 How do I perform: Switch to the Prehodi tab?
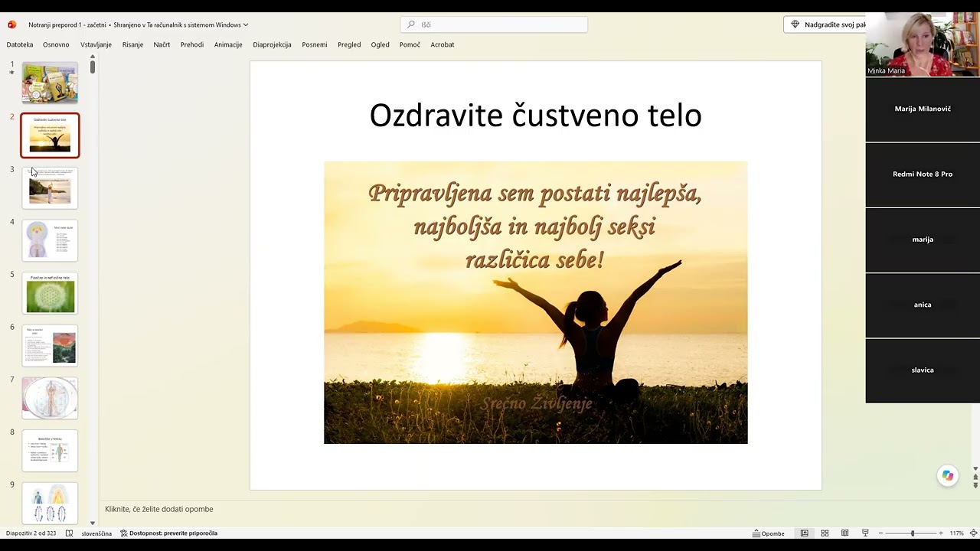tap(192, 44)
